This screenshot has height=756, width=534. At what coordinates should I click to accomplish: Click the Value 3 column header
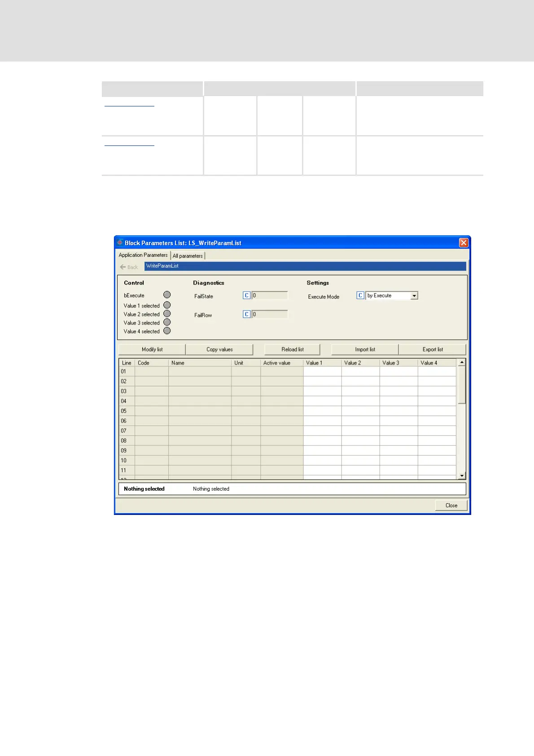(x=398, y=363)
